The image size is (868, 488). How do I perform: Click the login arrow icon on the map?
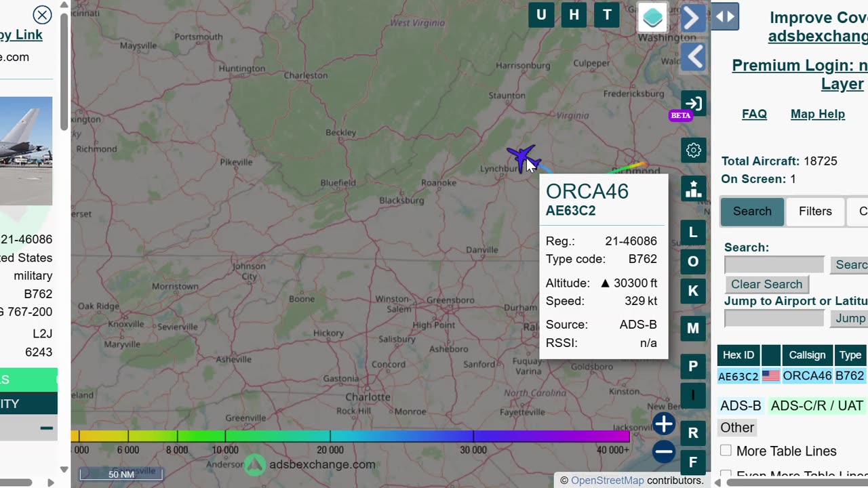[x=693, y=104]
